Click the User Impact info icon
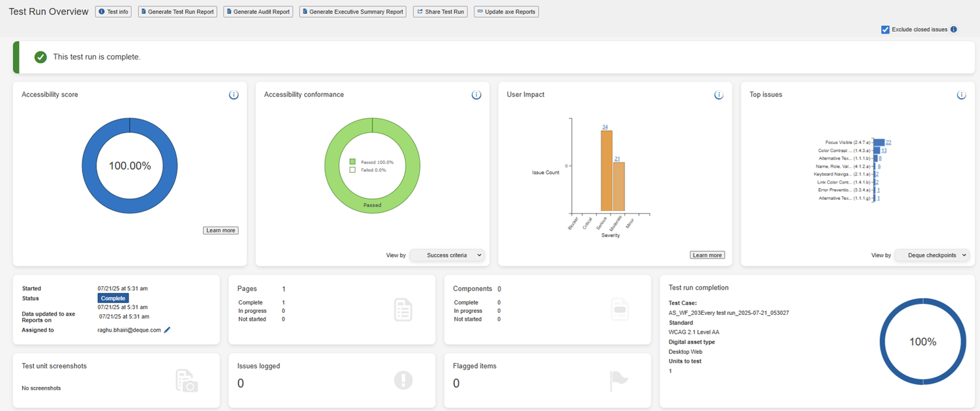 coord(719,95)
